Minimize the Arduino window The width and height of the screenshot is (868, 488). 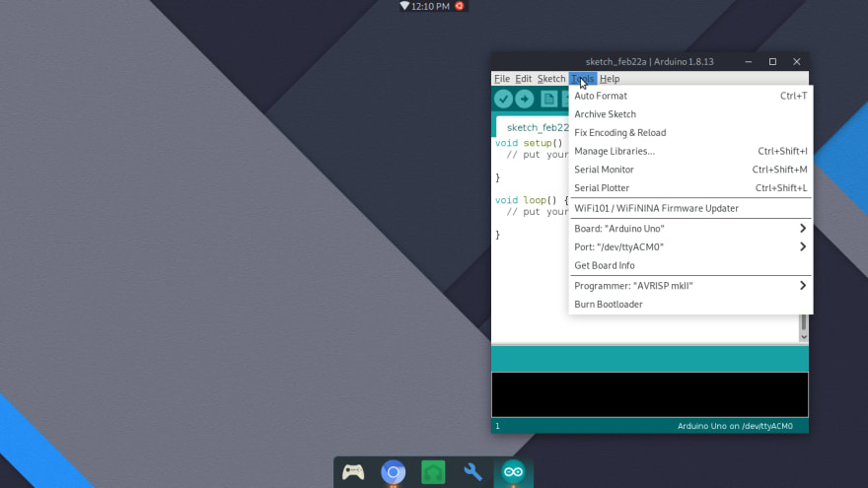pyautogui.click(x=749, y=61)
